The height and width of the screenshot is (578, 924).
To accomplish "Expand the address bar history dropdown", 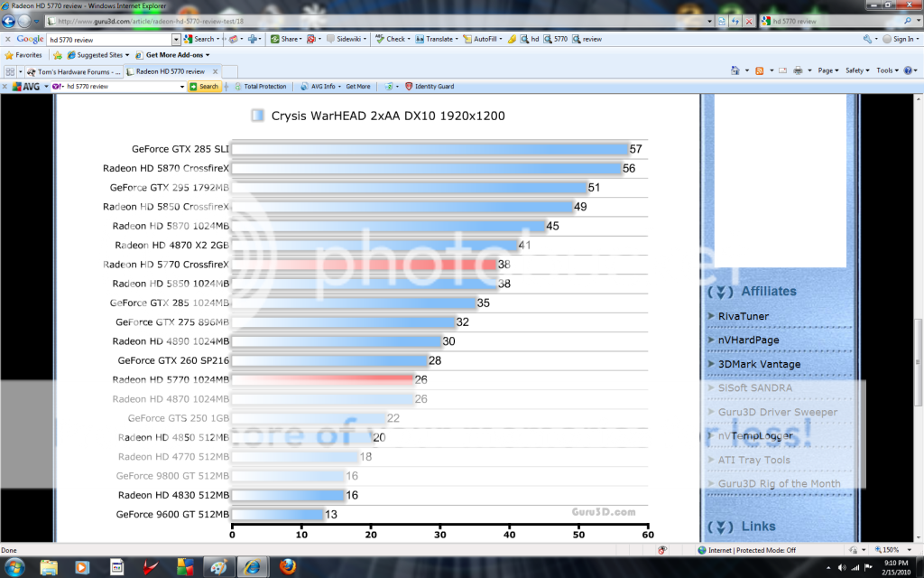I will 709,22.
